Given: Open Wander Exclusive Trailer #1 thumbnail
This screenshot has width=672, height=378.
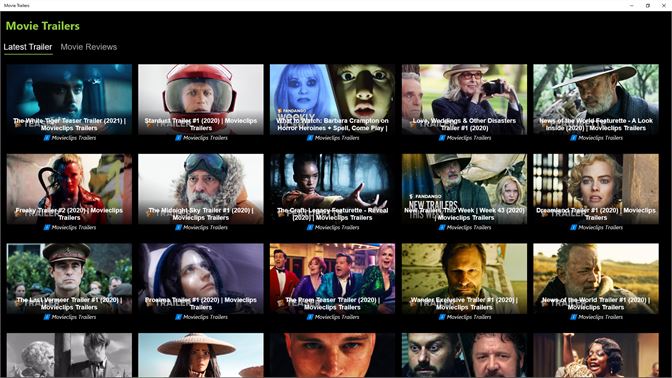Looking at the screenshot, I should 464,279.
